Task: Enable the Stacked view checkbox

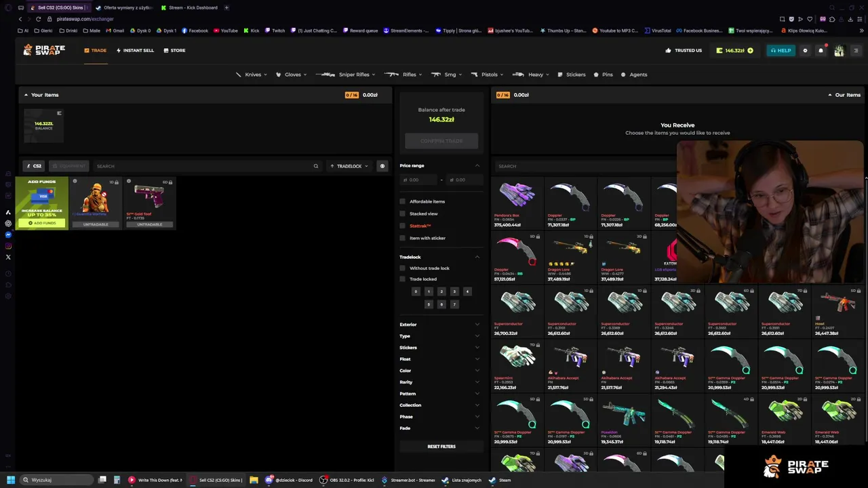Action: coord(402,213)
